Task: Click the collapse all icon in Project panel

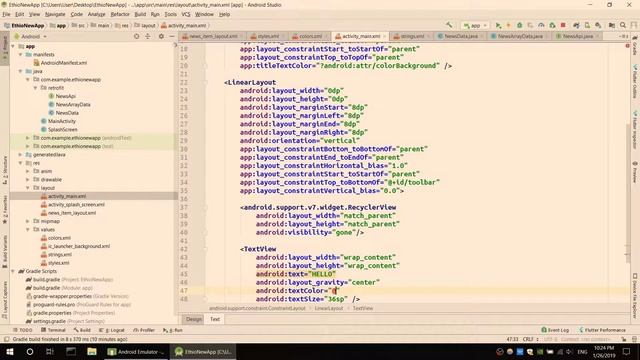Action: (x=148, y=36)
